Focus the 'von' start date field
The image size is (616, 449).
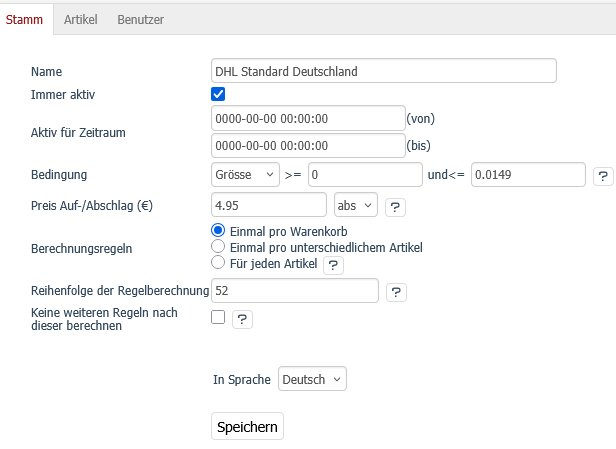point(307,118)
